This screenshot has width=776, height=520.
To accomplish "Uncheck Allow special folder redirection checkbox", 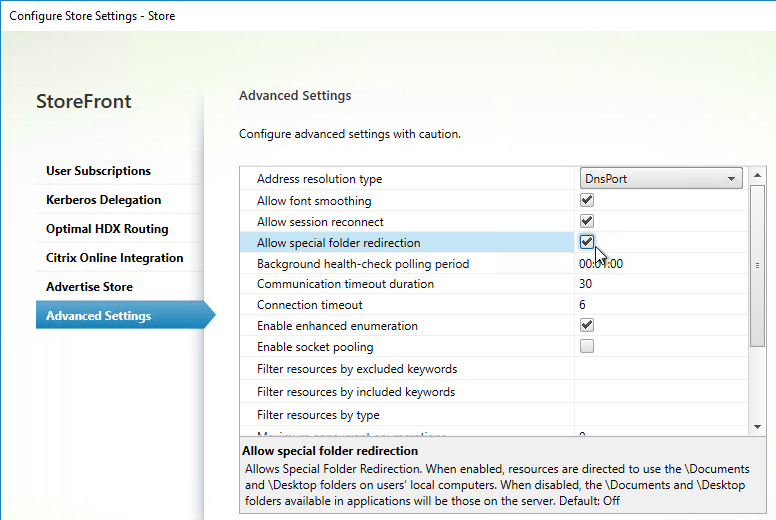I will coord(587,242).
